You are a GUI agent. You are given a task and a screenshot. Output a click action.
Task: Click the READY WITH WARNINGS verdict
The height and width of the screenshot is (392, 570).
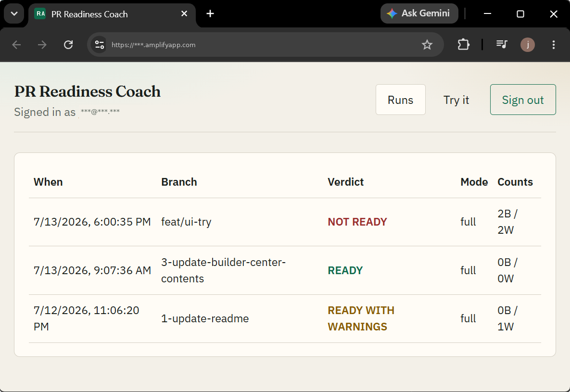point(361,318)
